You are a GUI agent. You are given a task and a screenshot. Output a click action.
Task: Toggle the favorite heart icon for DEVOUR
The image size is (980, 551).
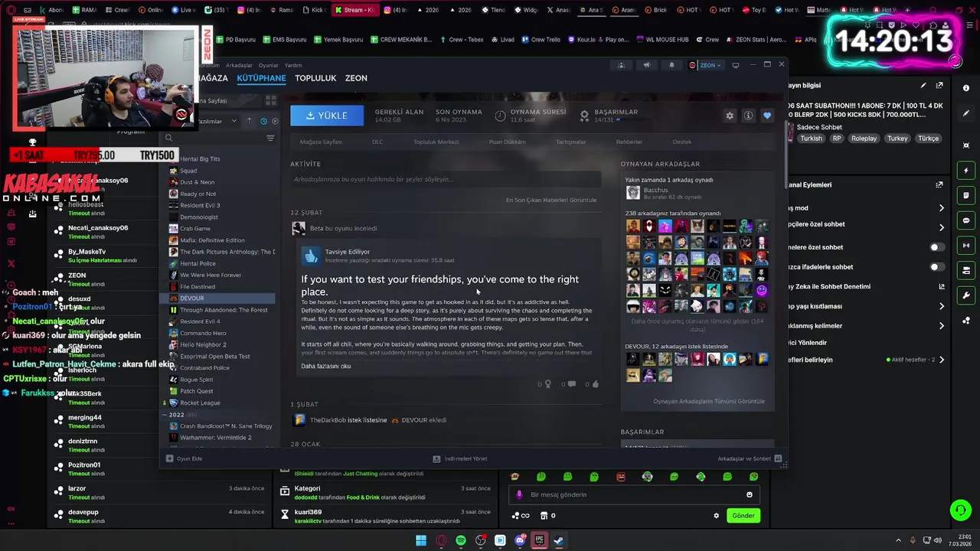(767, 116)
